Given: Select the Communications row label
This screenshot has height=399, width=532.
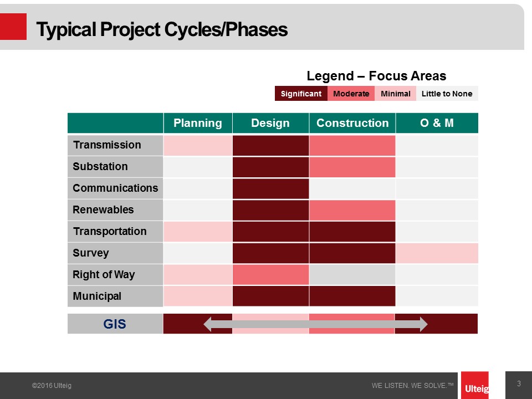Looking at the screenshot, I should point(115,188).
